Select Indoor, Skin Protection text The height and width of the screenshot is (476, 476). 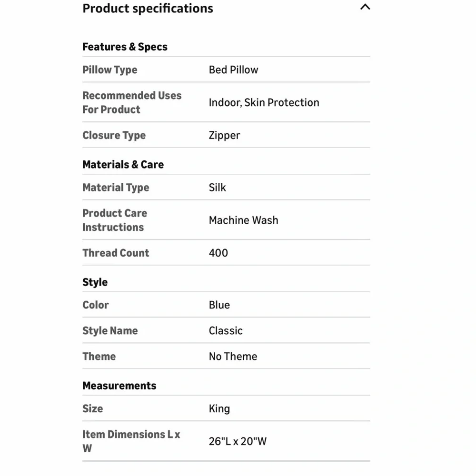click(x=264, y=103)
